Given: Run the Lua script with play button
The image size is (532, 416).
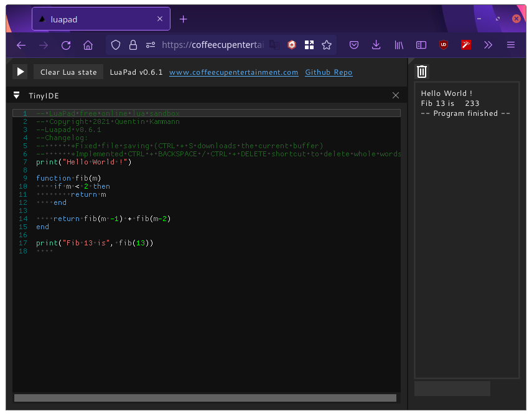Looking at the screenshot, I should 20,72.
